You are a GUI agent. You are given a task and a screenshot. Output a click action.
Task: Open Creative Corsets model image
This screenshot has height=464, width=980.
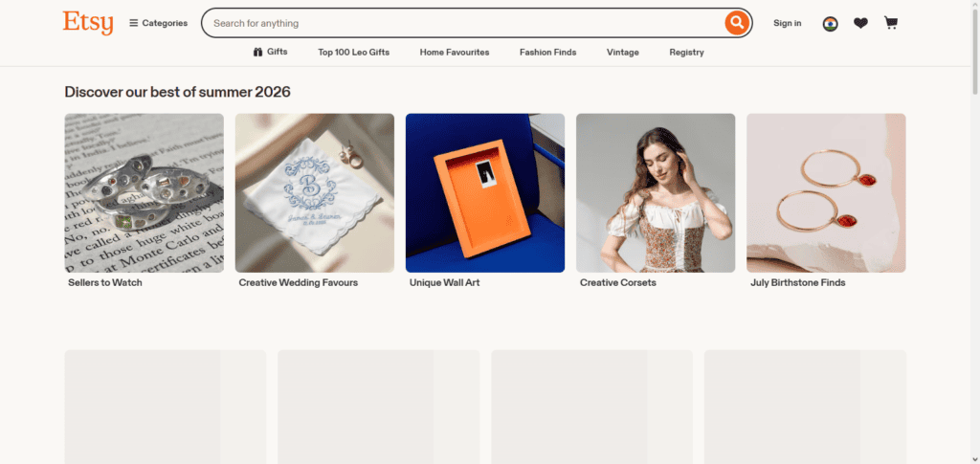pyautogui.click(x=656, y=193)
